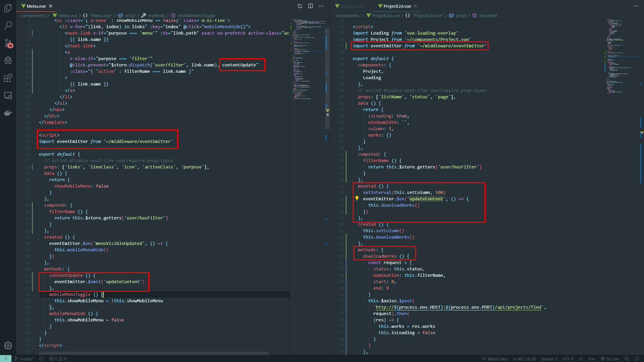
Task: Split the Menu.vue editor to the right
Action: pyautogui.click(x=310, y=6)
